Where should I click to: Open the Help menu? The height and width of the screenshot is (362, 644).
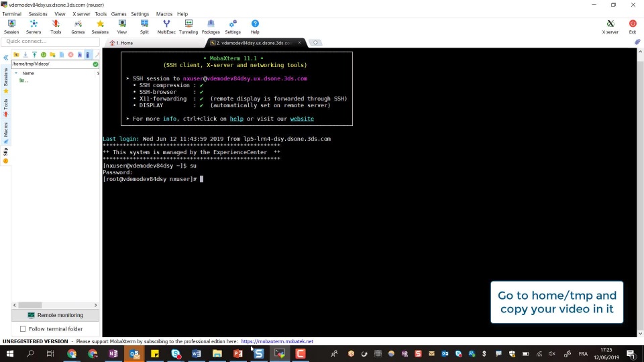pos(182,14)
